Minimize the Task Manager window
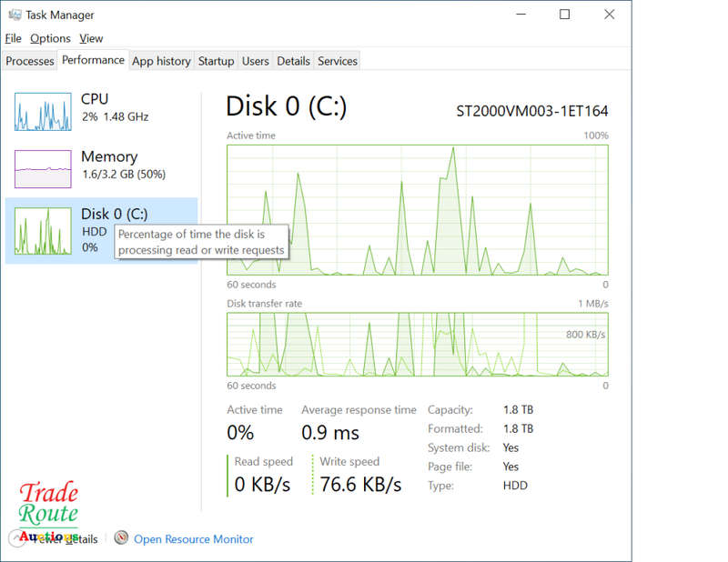728x562 pixels. pos(521,15)
